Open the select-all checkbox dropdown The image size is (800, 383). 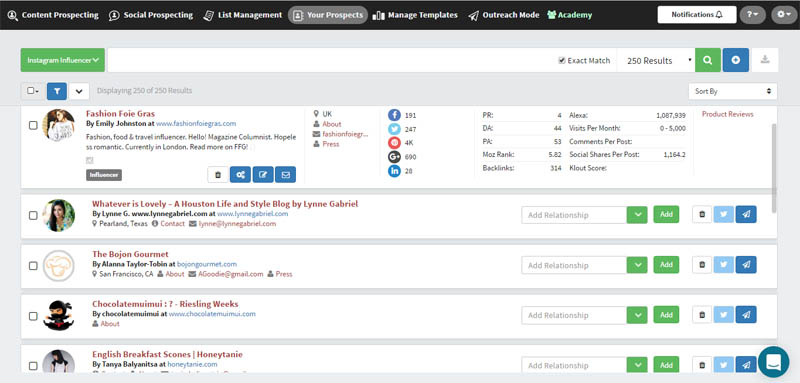(x=33, y=91)
